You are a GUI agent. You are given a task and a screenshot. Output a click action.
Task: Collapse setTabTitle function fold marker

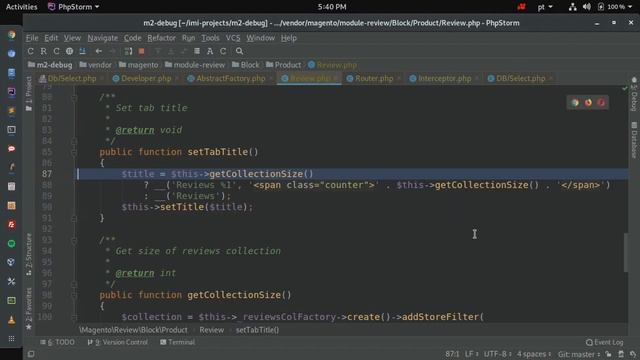(74, 152)
